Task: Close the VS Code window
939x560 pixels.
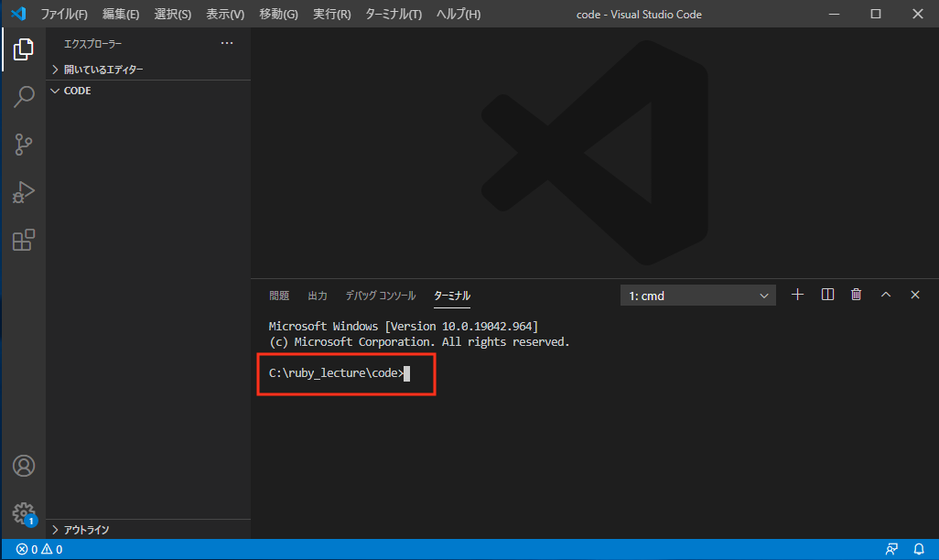Action: pos(917,14)
